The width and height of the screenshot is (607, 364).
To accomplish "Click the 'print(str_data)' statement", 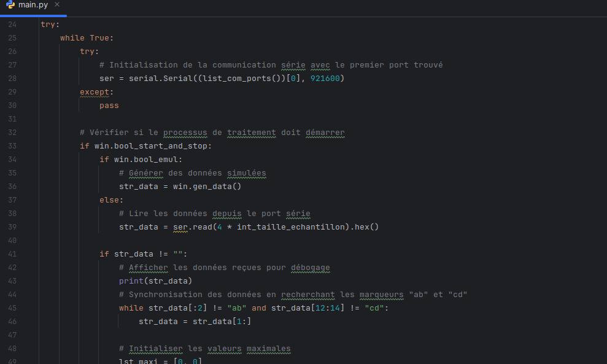I will 155,281.
